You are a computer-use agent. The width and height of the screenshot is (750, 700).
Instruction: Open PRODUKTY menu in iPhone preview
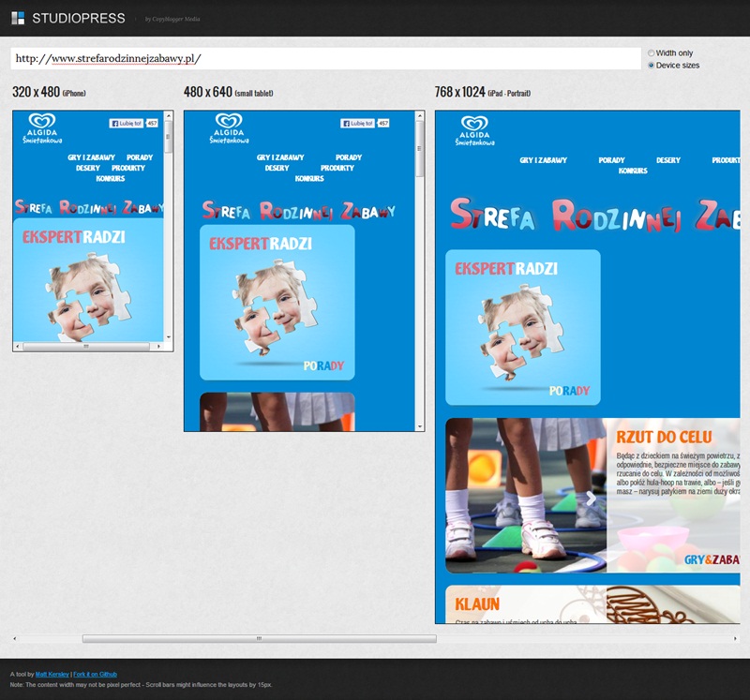(128, 168)
